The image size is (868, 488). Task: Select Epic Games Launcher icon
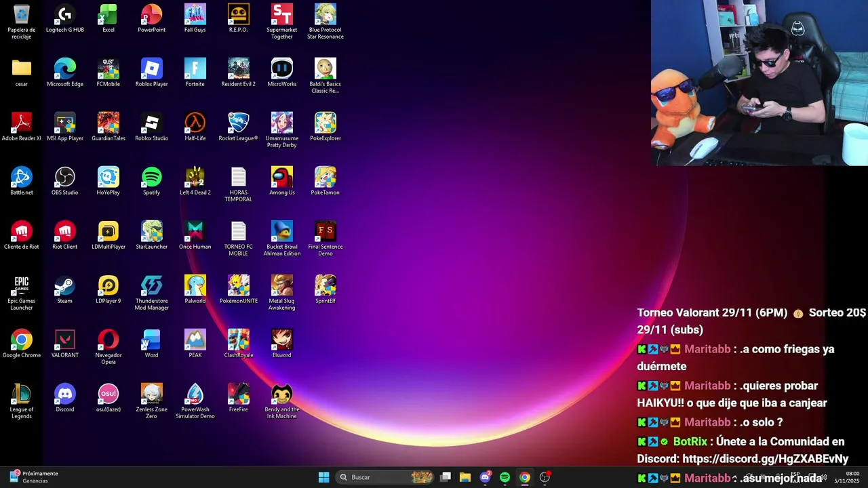(22, 293)
